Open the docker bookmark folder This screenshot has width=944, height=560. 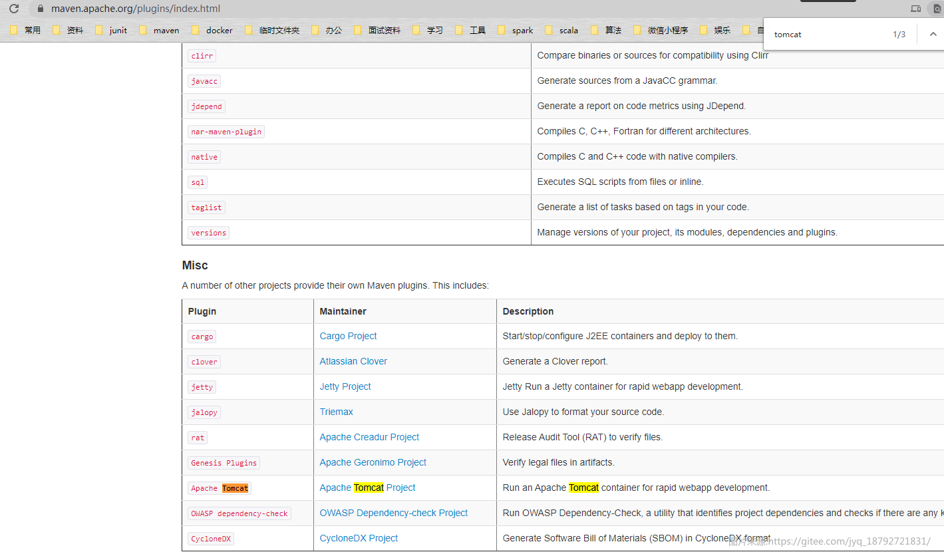tap(213, 30)
